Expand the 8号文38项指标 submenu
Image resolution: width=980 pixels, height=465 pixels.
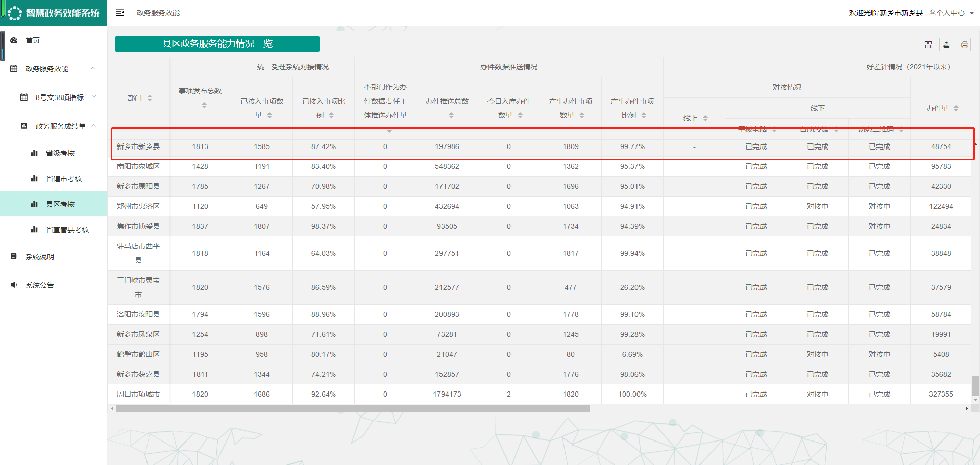pyautogui.click(x=93, y=97)
